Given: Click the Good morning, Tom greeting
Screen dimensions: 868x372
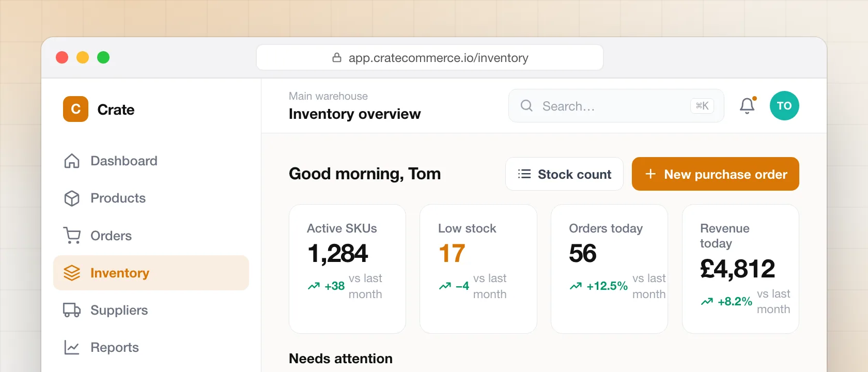Looking at the screenshot, I should (365, 174).
